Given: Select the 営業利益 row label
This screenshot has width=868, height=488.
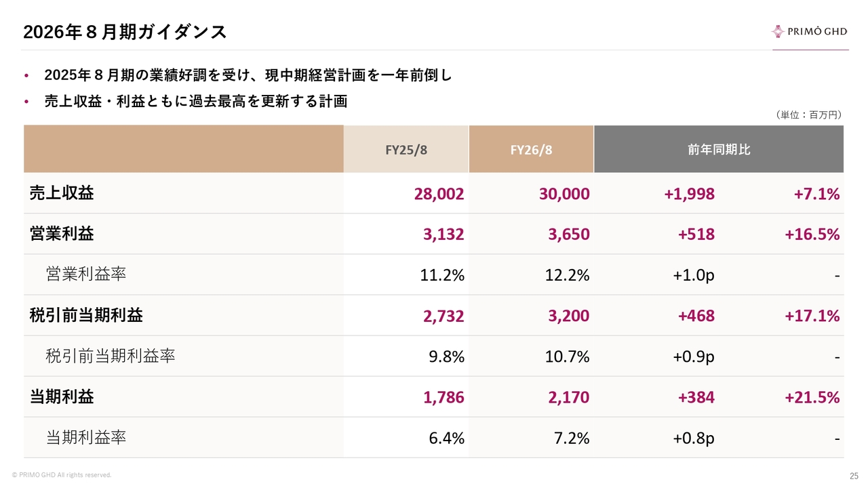Looking at the screenshot, I should [x=62, y=234].
